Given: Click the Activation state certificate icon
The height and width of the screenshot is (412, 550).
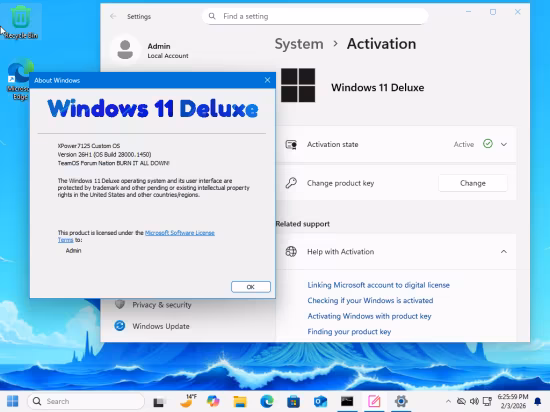Looking at the screenshot, I should click(291, 144).
